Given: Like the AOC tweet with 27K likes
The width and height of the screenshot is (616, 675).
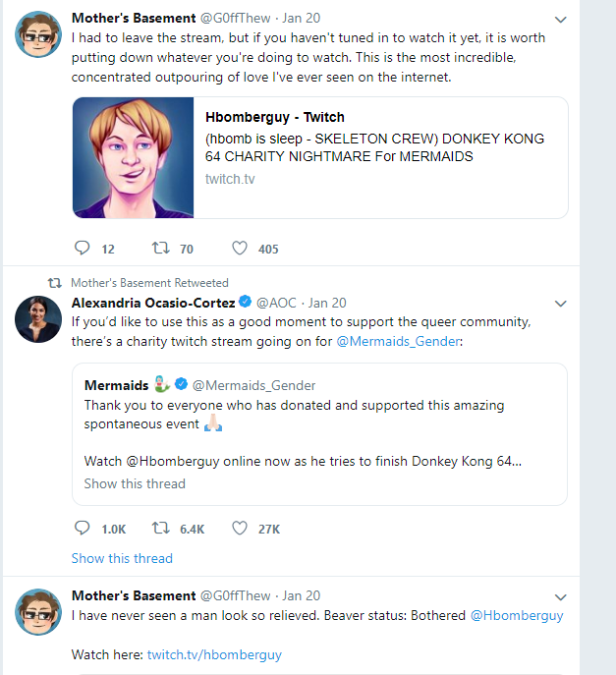Looking at the screenshot, I should tap(240, 528).
